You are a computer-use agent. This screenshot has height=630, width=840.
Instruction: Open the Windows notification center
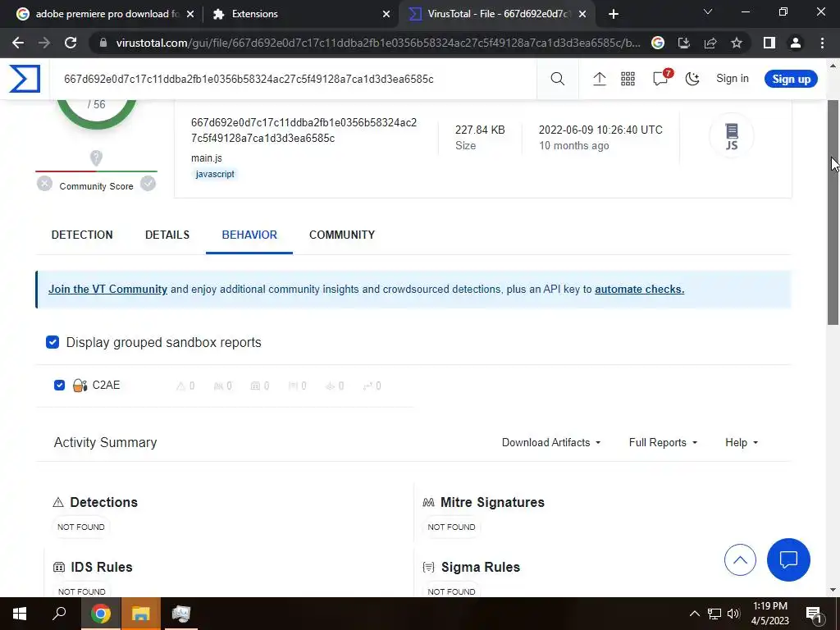coord(814,614)
